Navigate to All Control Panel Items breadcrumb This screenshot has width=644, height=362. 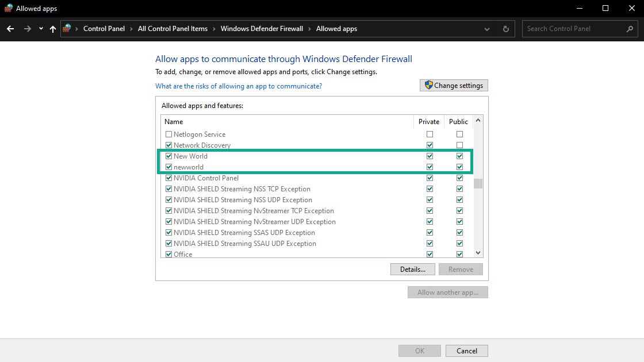(x=172, y=28)
